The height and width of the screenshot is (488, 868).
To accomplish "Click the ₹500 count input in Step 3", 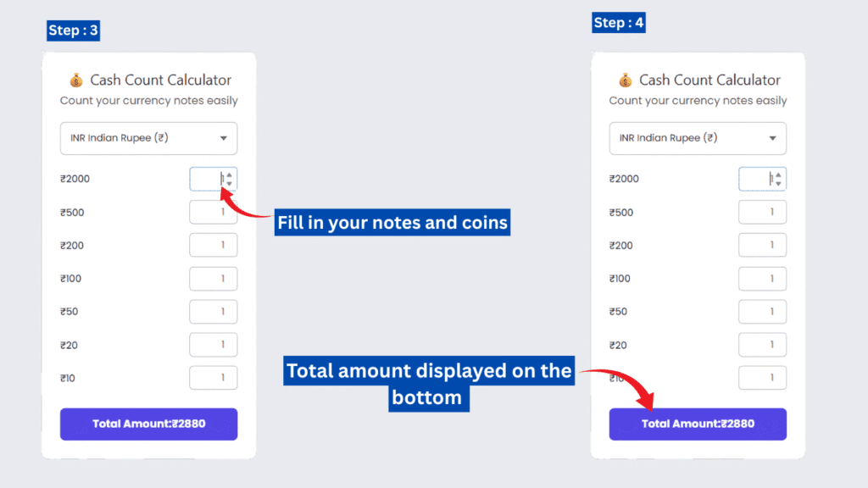I will pos(213,212).
